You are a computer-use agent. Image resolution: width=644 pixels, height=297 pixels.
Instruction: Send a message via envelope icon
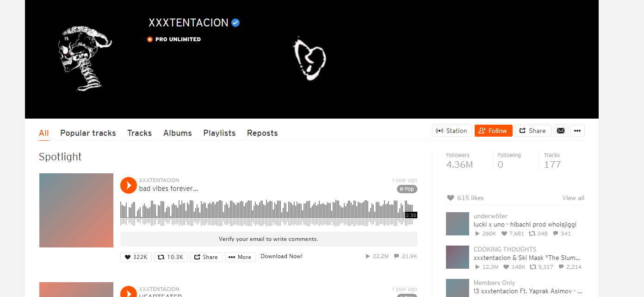(561, 131)
